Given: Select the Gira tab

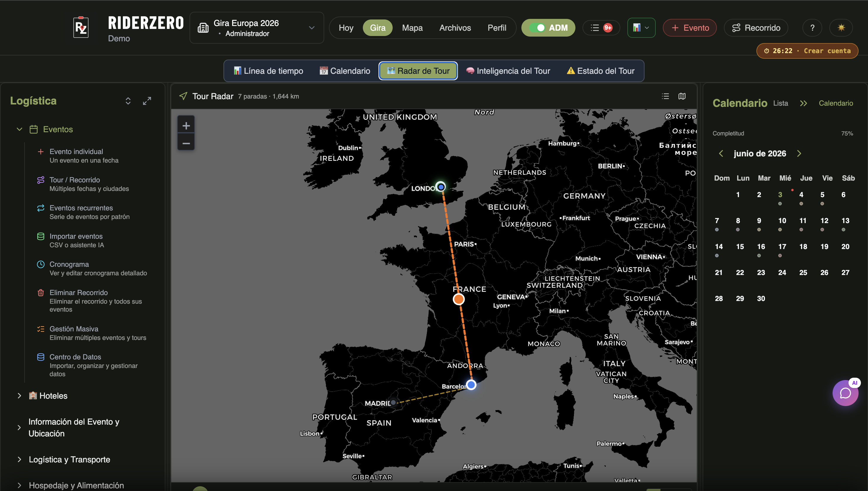Looking at the screenshot, I should click(378, 28).
